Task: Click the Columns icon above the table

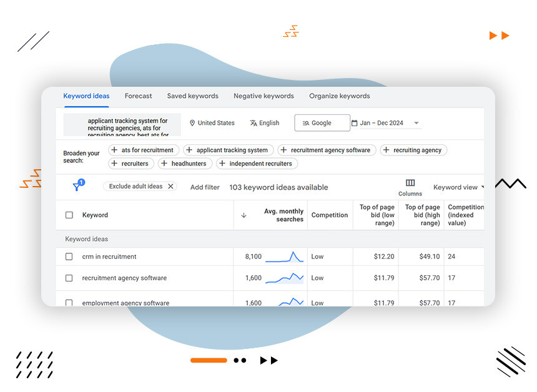Action: pyautogui.click(x=410, y=184)
